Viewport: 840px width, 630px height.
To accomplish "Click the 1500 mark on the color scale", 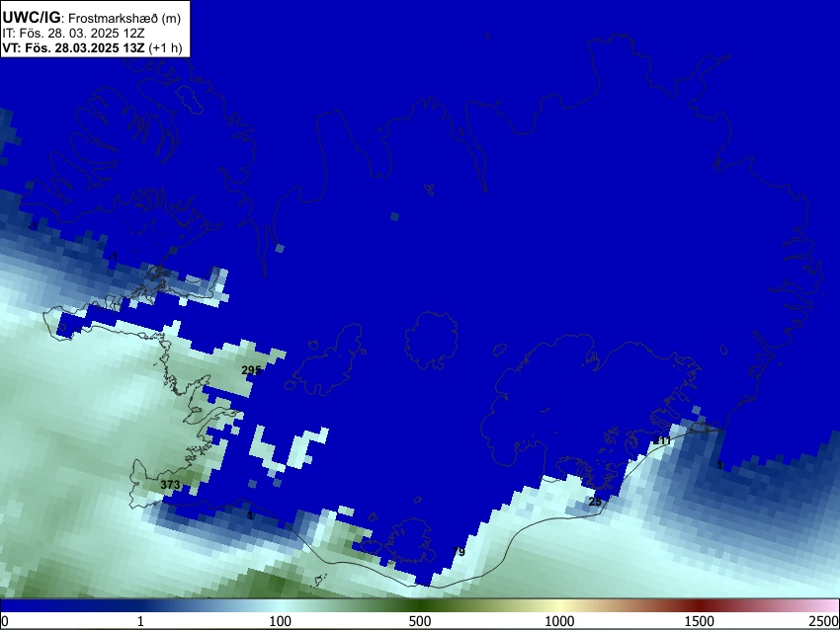I will click(x=700, y=621).
